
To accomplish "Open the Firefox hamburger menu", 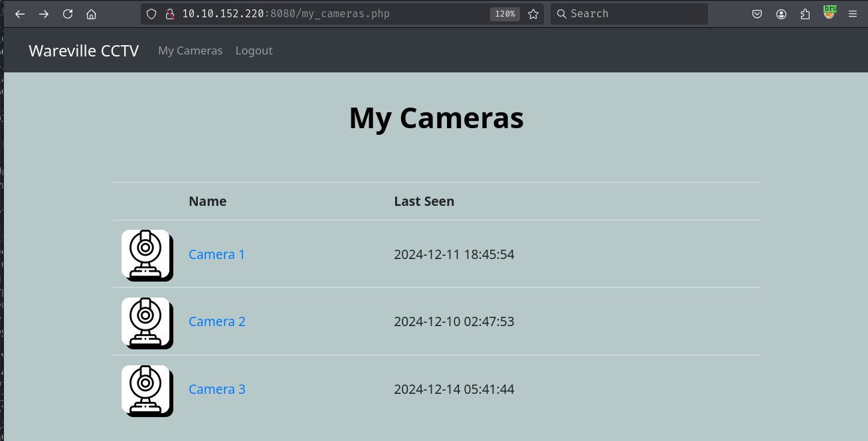I will (x=853, y=14).
